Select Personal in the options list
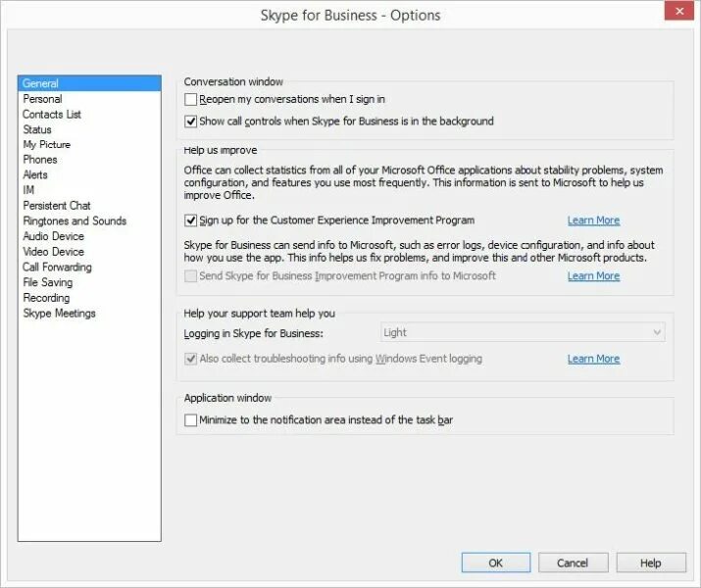The height and width of the screenshot is (588, 701). 42,99
